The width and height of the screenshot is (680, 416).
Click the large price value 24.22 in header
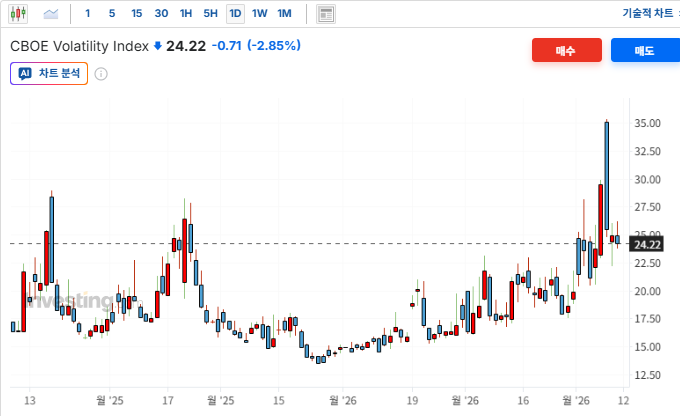tap(186, 46)
